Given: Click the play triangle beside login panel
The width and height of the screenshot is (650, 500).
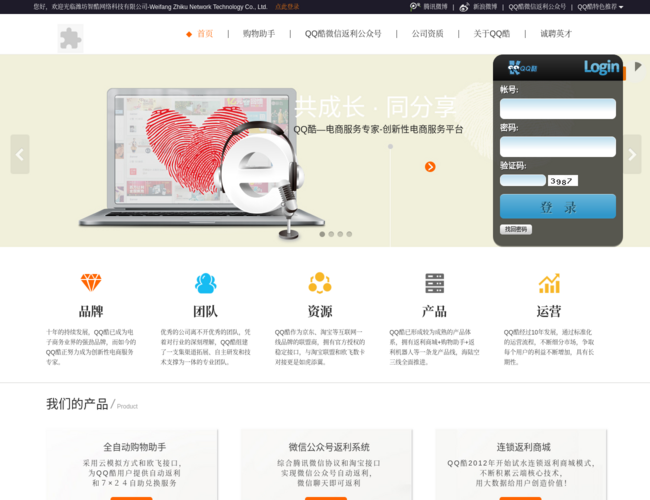Looking at the screenshot, I should [x=638, y=66].
